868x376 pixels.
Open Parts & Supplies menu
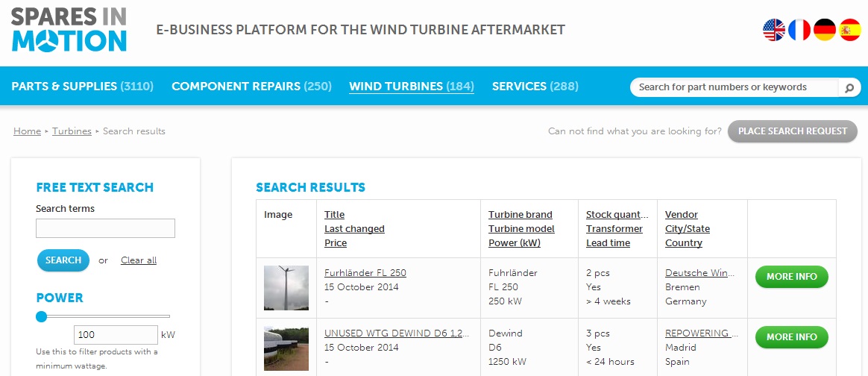point(82,87)
